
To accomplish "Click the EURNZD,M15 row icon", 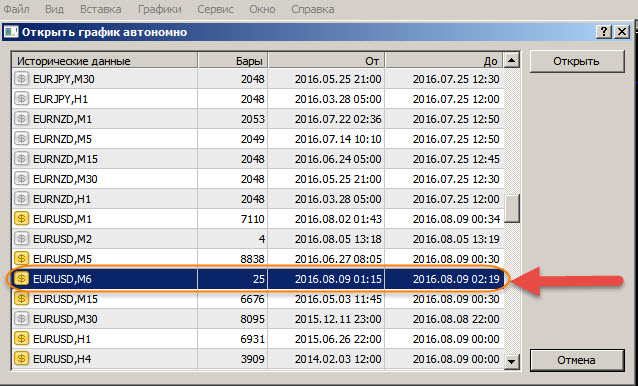I will [x=21, y=158].
